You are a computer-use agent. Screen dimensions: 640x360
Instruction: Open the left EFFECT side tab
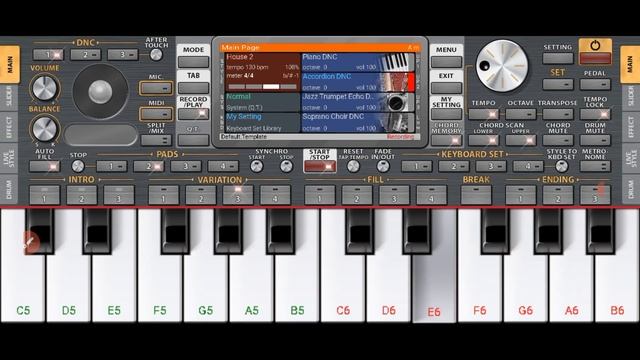(9, 127)
